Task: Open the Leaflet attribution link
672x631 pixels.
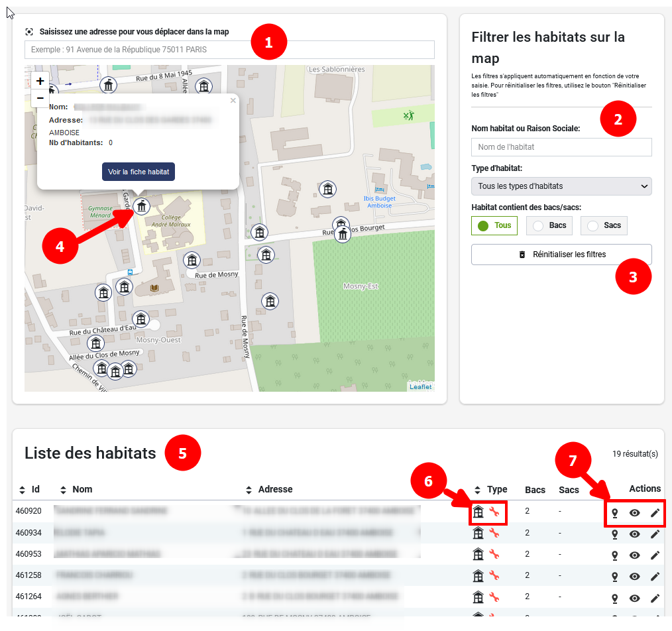Action: [420, 386]
